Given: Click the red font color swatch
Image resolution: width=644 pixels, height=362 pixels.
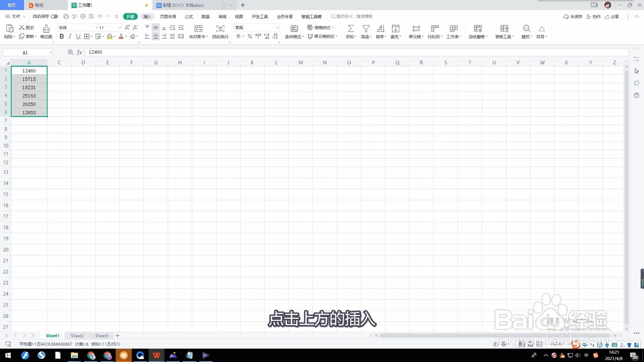Looking at the screenshot, I should point(121,36).
